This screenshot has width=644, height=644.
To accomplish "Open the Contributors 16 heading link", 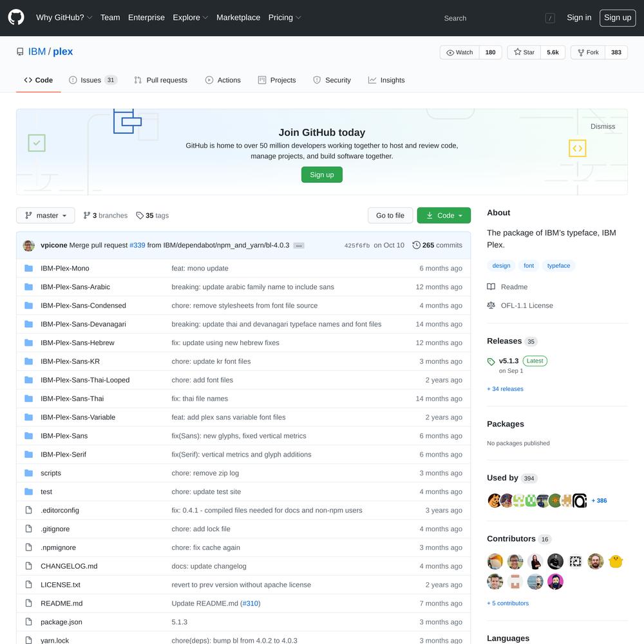I will [x=519, y=539].
